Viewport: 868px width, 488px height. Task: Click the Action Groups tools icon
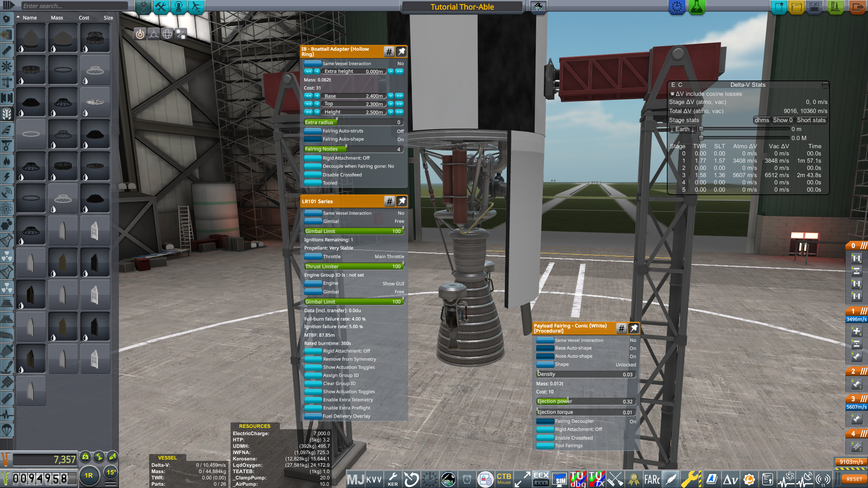(x=160, y=7)
